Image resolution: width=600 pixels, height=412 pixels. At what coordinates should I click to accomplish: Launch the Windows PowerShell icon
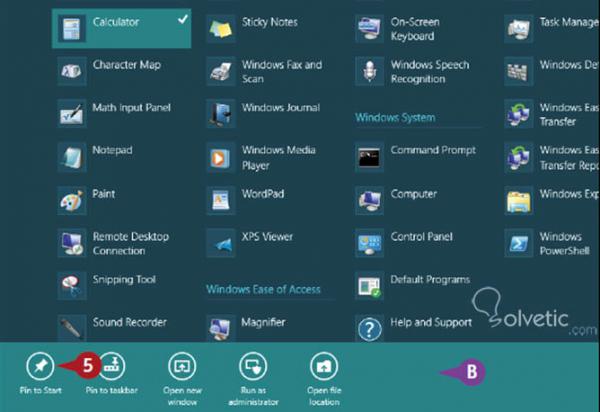click(518, 243)
